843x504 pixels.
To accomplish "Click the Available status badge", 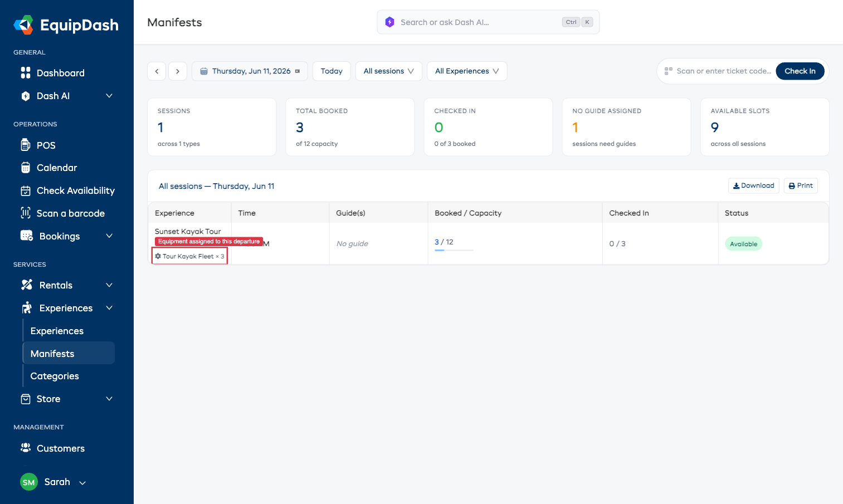I will (x=743, y=244).
